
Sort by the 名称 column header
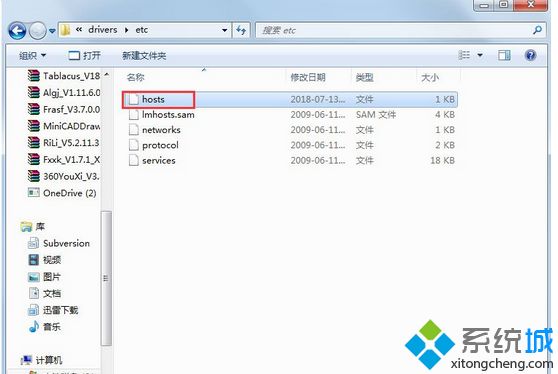pos(136,77)
